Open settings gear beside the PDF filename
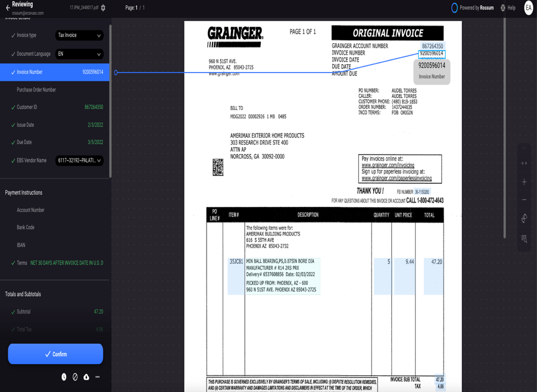 point(103,8)
